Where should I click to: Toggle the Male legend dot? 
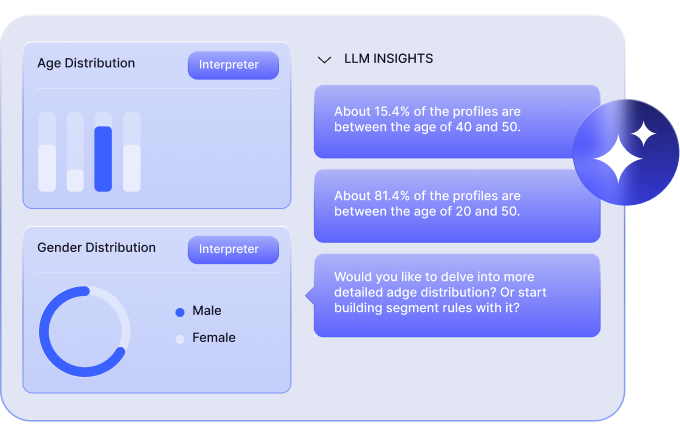pos(180,312)
